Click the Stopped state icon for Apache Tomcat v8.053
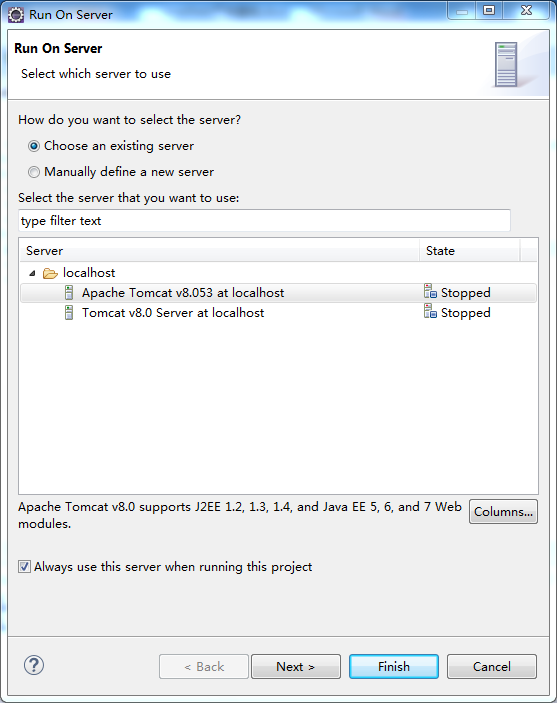 pyautogui.click(x=430, y=291)
